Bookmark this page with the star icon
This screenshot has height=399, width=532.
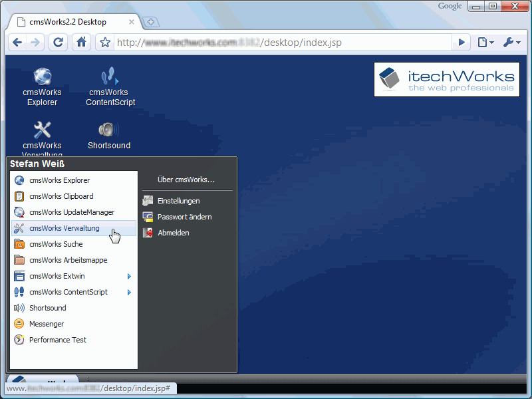coord(105,43)
